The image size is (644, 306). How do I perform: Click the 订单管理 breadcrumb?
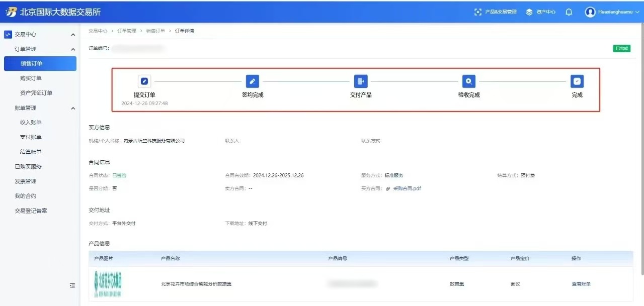(x=127, y=31)
